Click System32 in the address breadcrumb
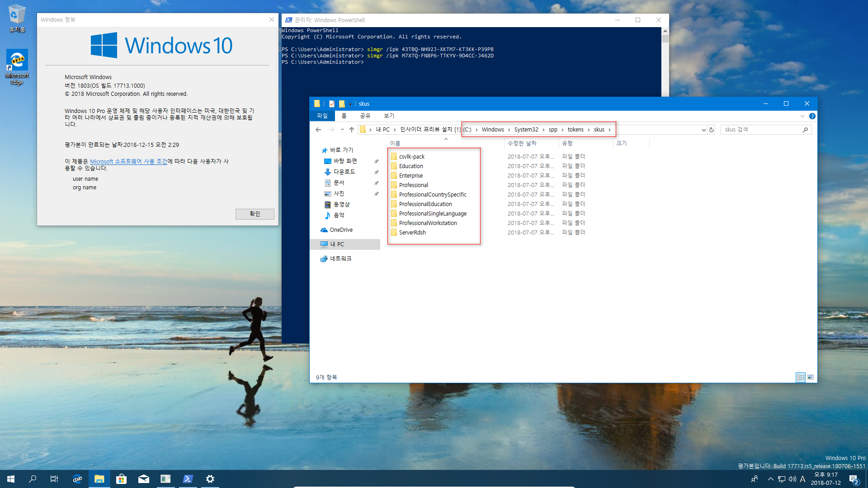The height and width of the screenshot is (488, 868). [x=526, y=130]
